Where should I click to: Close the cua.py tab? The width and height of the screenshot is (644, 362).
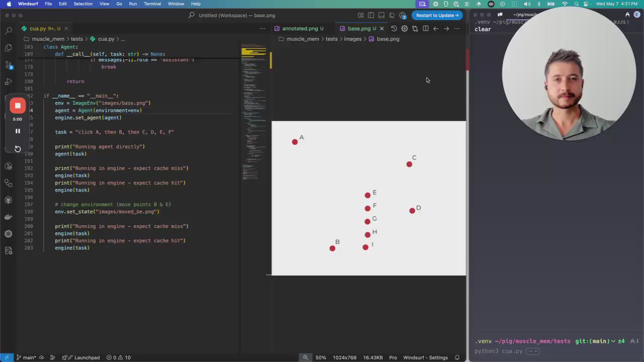pyautogui.click(x=66, y=29)
